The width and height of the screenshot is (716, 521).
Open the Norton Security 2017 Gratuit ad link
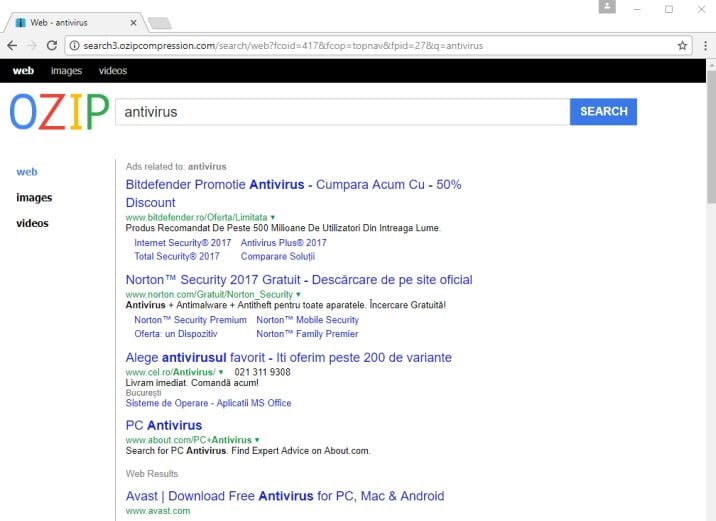(x=299, y=280)
